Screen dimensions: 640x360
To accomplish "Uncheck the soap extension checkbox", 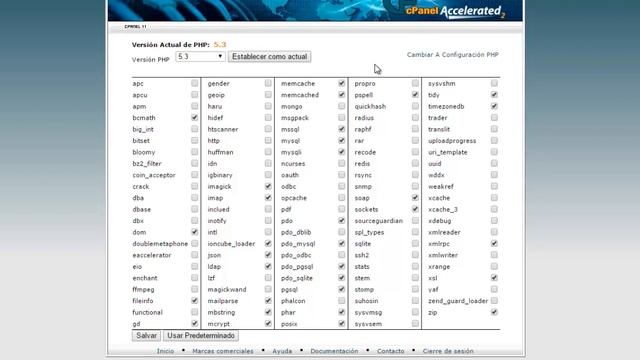I will (x=415, y=198).
